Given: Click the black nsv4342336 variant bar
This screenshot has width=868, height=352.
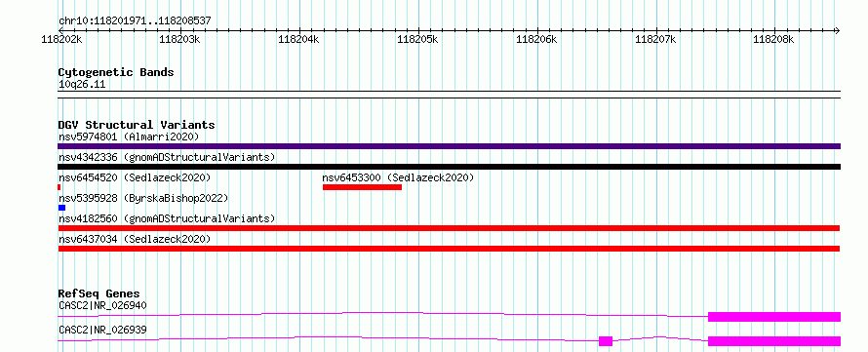Looking at the screenshot, I should pyautogui.click(x=449, y=167).
